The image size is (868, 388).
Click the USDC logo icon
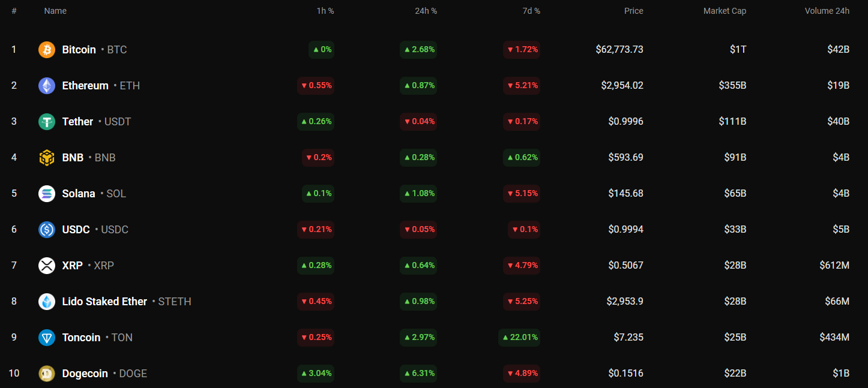click(47, 230)
